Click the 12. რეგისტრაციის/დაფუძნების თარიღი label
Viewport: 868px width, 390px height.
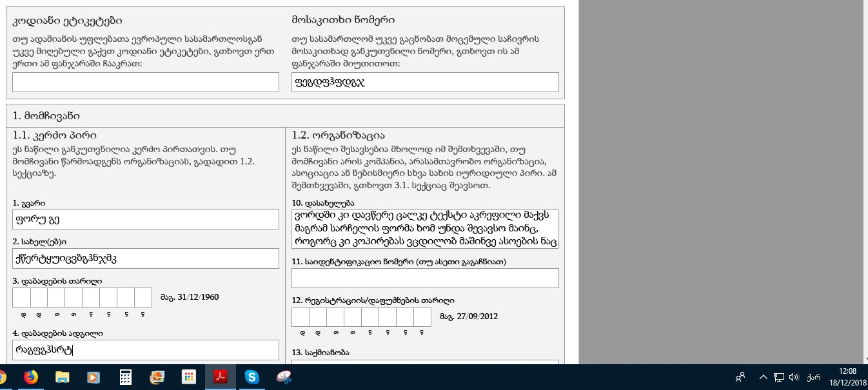tap(373, 300)
